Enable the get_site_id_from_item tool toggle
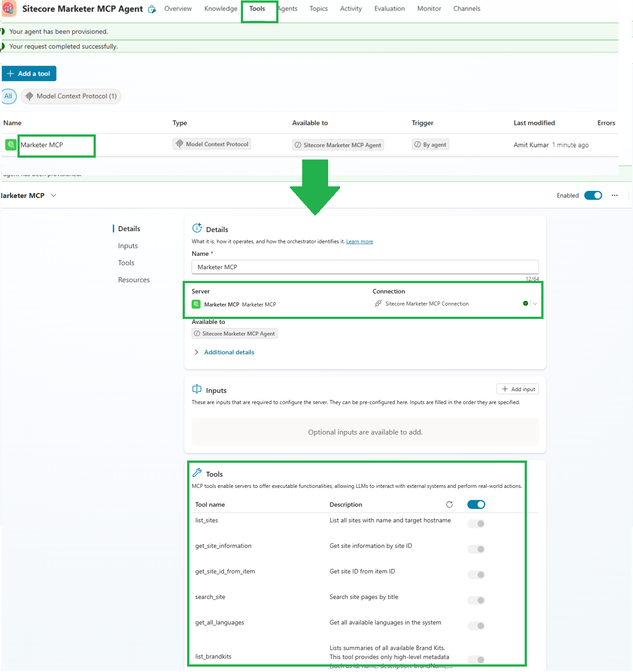 click(476, 575)
